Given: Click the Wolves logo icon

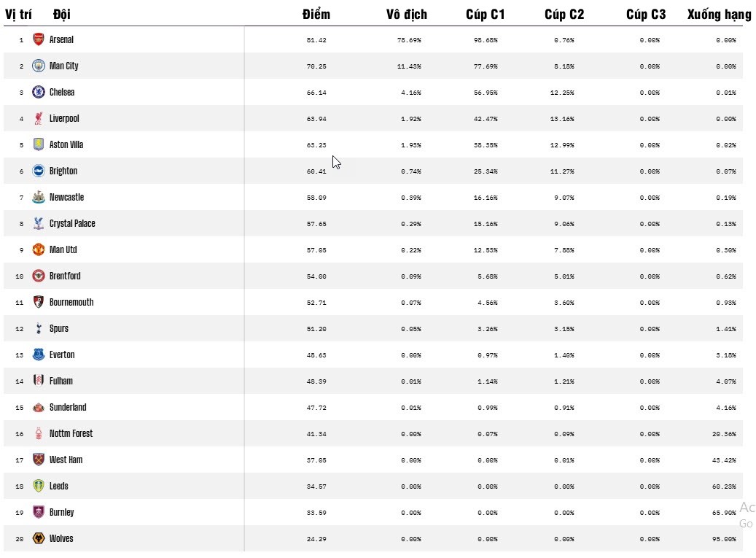Looking at the screenshot, I should [39, 539].
